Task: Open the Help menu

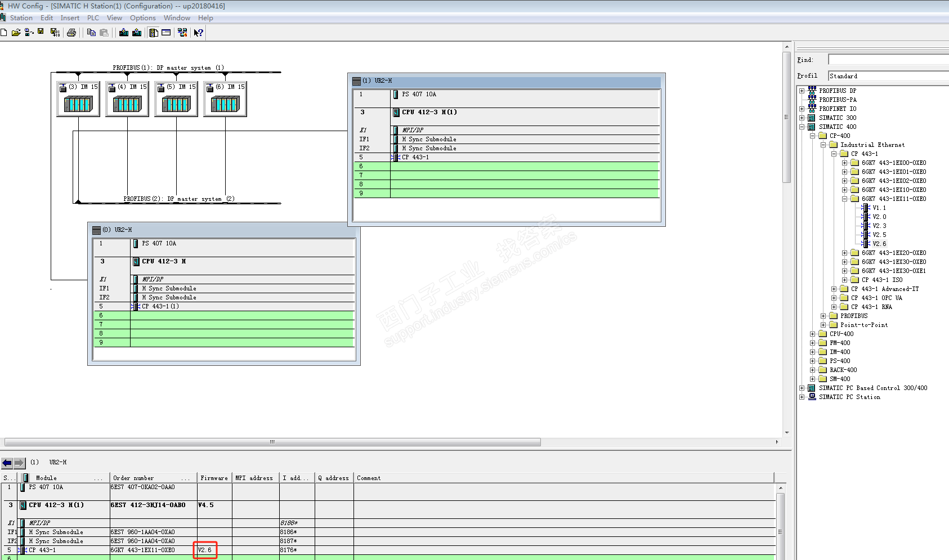Action: 205,18
